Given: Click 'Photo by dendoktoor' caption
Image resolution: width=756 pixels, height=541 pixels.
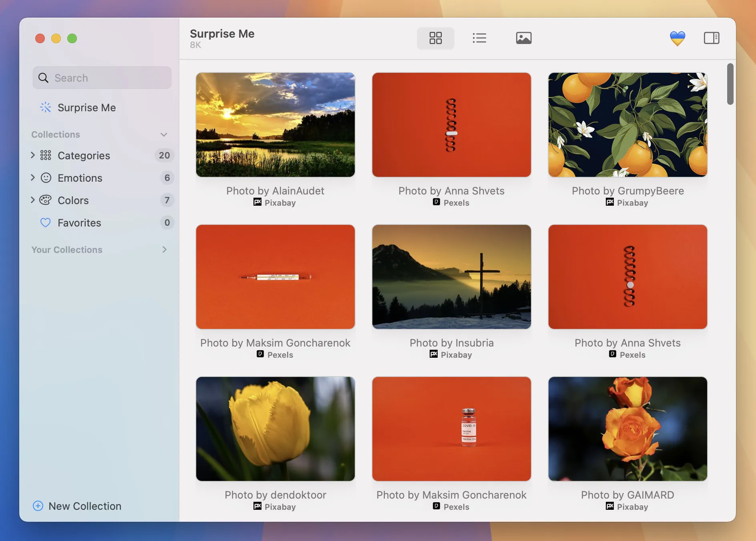Looking at the screenshot, I should (275, 495).
